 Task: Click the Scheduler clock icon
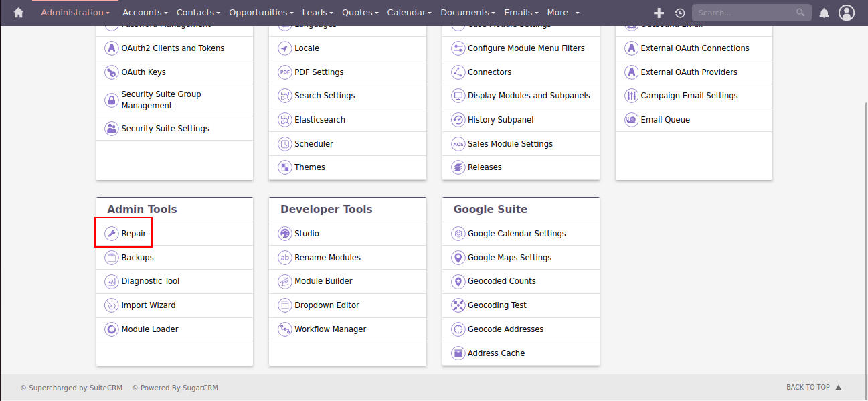pos(285,144)
